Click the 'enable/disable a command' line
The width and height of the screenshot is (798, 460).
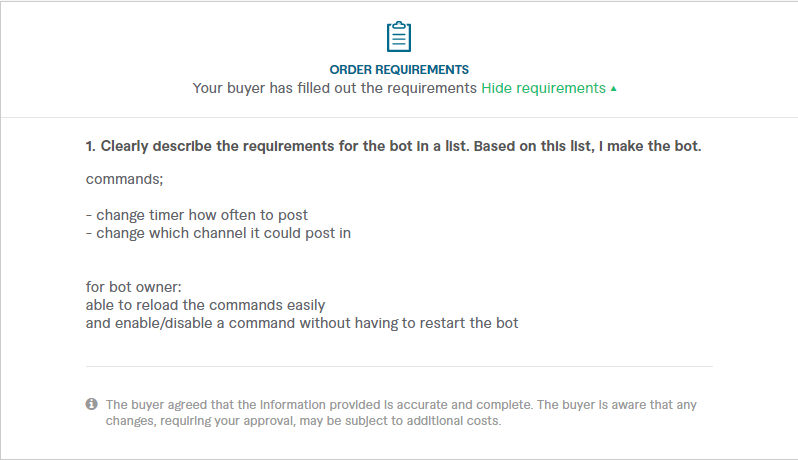click(302, 323)
